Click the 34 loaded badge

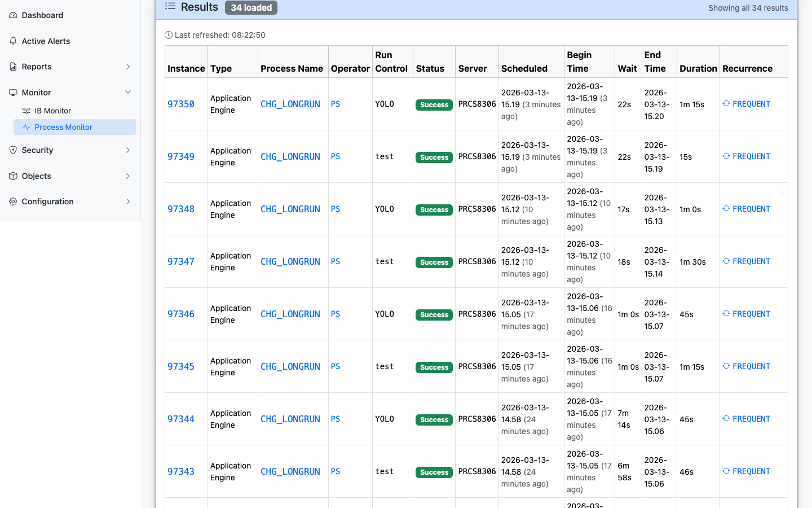[251, 7]
